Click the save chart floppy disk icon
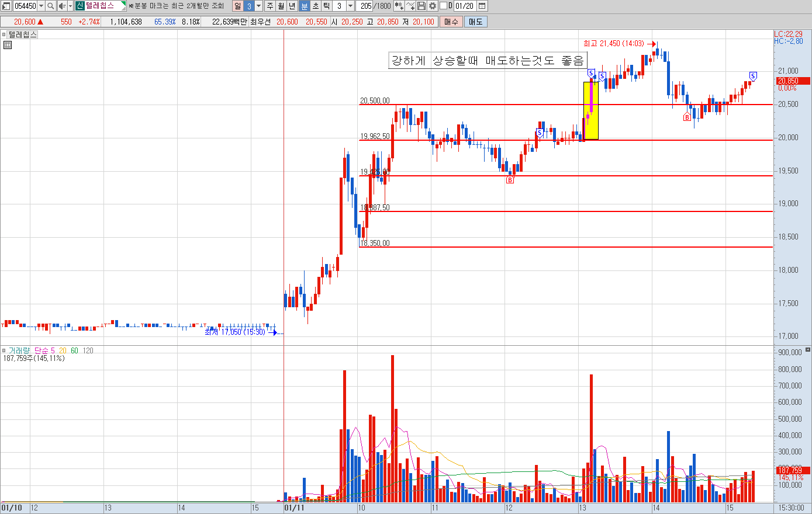812x514 pixels. tap(421, 6)
